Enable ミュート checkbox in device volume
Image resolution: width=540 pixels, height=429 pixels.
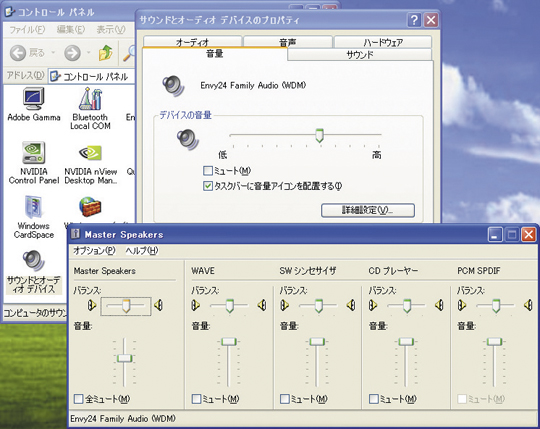208,170
